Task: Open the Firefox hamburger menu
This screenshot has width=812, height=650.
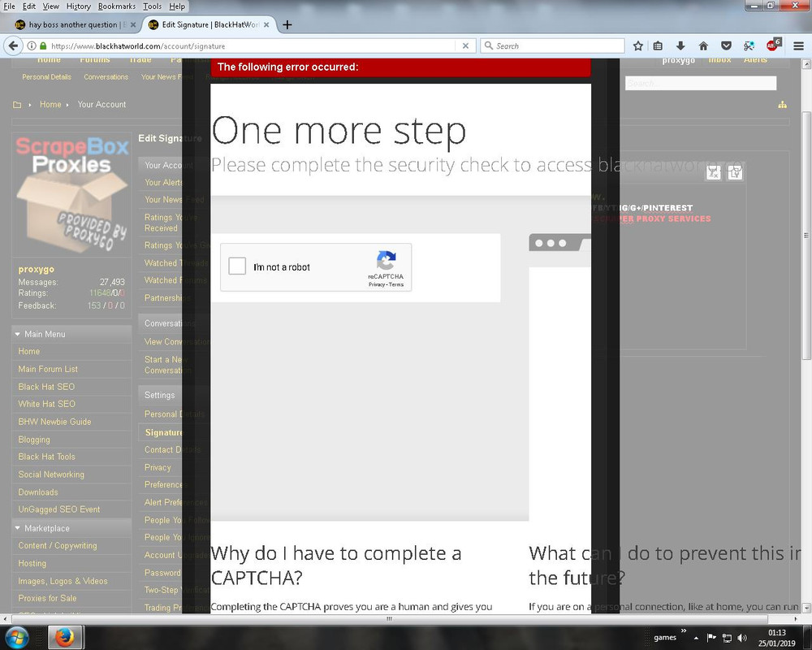Action: (x=798, y=45)
